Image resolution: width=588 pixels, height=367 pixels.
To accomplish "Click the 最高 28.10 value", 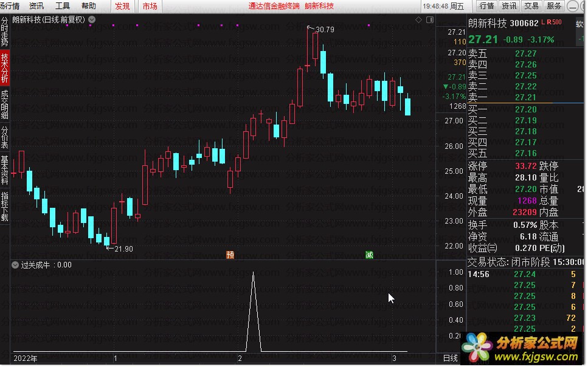I will [526, 177].
